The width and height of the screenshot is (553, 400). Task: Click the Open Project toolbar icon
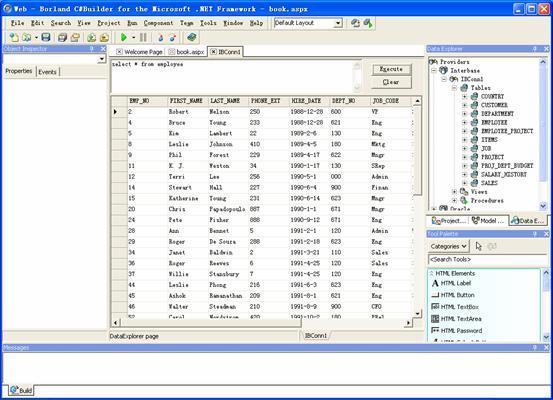75,37
